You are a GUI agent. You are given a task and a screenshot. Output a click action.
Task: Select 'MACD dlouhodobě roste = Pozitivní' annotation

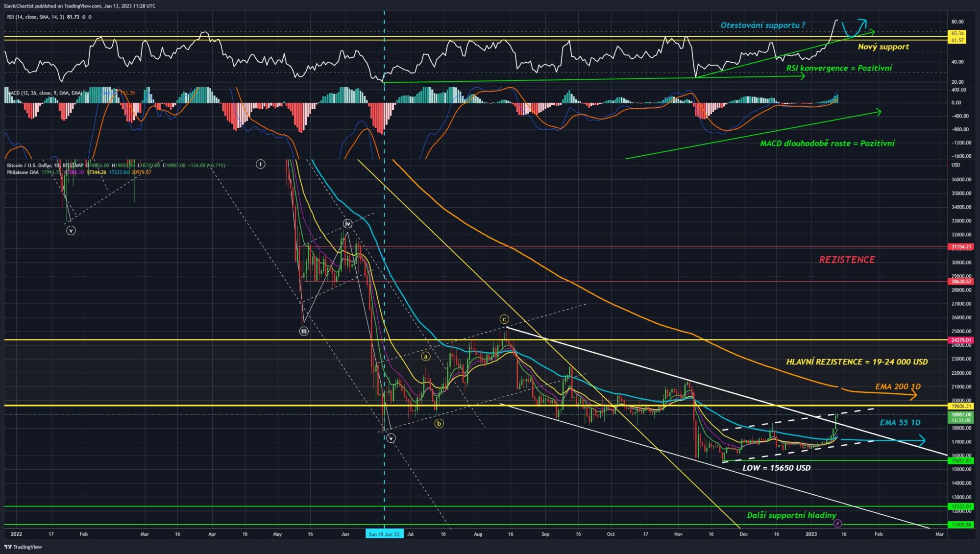click(x=827, y=144)
